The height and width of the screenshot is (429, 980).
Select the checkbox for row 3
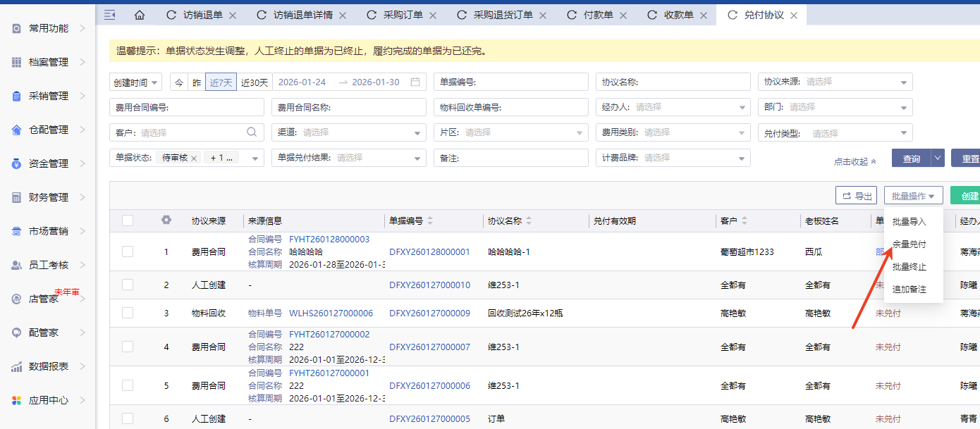click(x=128, y=313)
